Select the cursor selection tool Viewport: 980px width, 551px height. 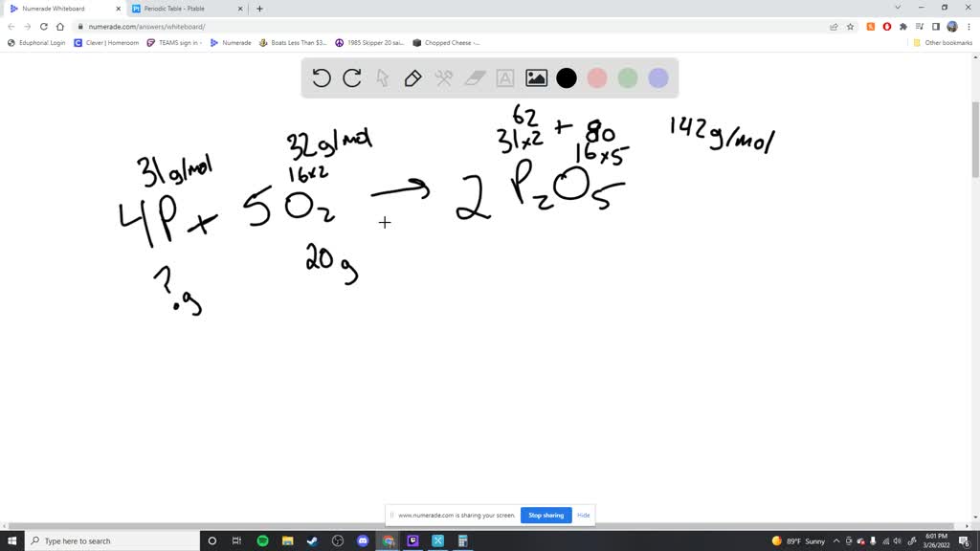(383, 77)
